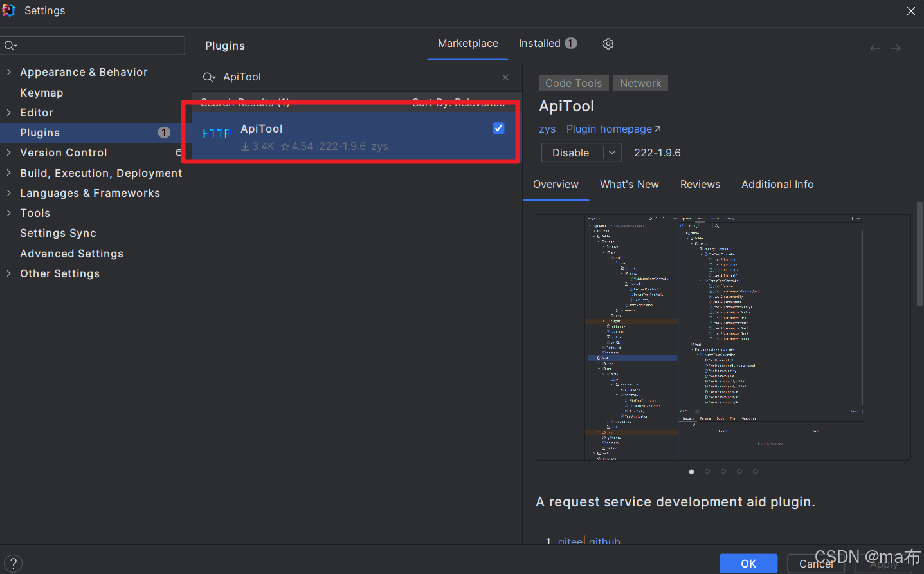The image size is (924, 574).
Task: Expand Other Settings section
Action: tap(8, 273)
